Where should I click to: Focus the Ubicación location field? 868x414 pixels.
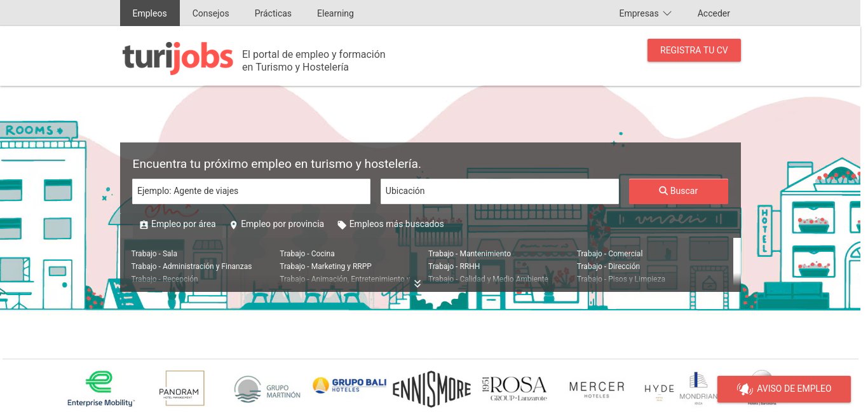[x=499, y=191]
